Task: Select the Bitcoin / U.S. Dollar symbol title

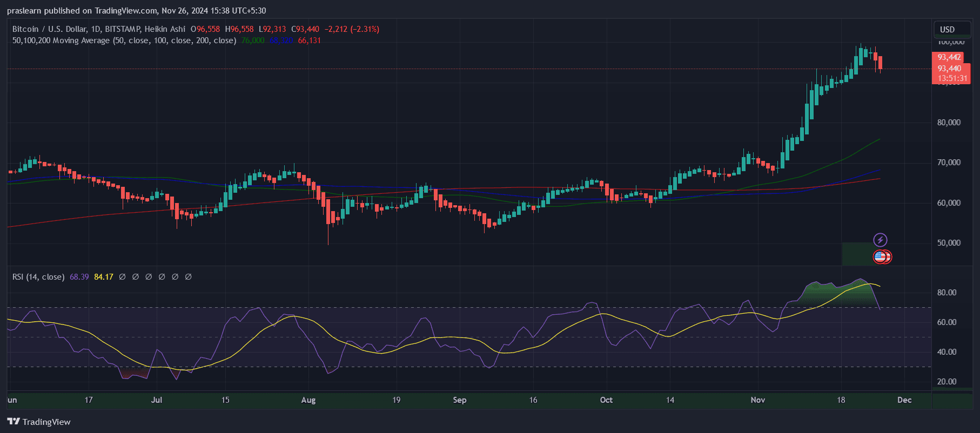Action: tap(99, 29)
